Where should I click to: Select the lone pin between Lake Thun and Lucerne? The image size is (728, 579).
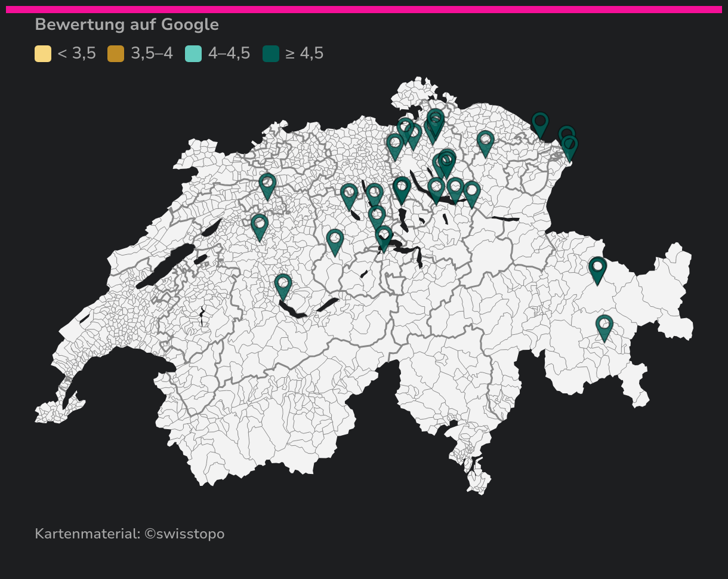[335, 240]
